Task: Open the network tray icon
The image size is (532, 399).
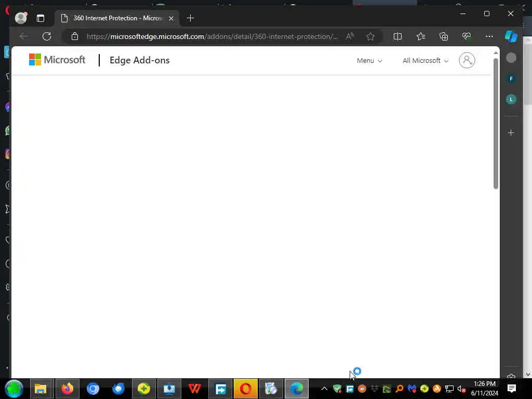Action: (449, 389)
